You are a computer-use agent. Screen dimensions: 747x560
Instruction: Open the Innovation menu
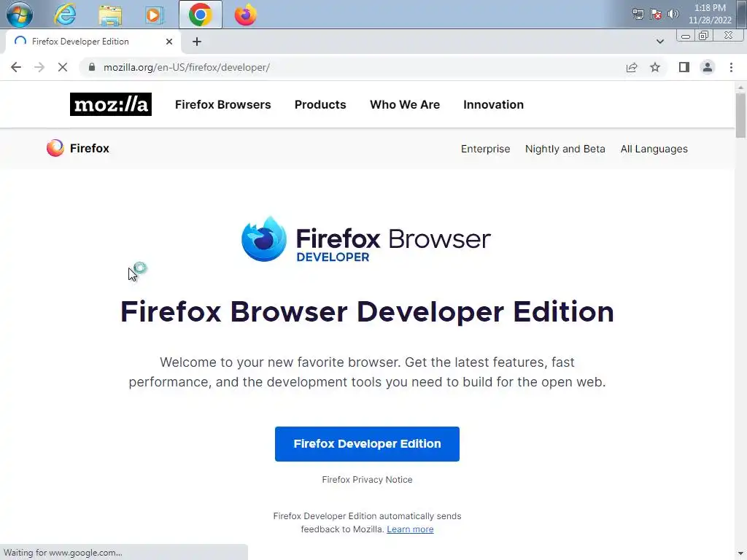point(494,105)
